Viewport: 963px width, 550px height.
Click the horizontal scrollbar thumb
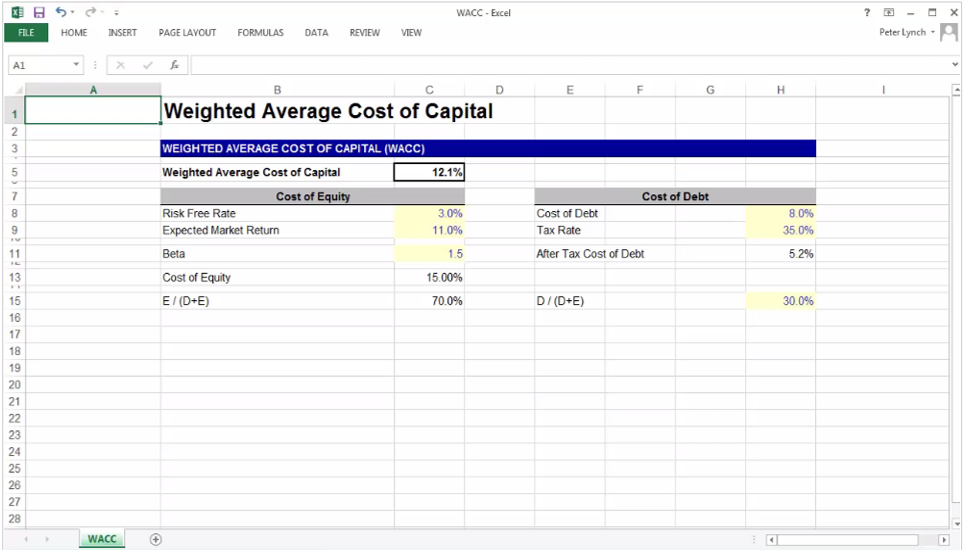coord(848,540)
